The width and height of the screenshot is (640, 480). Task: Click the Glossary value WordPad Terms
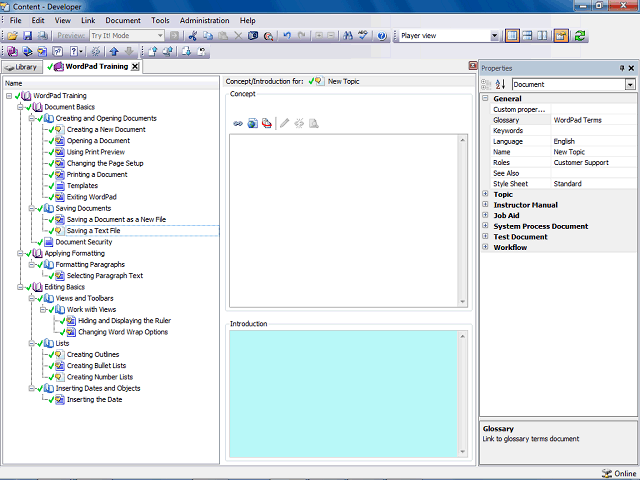(577, 120)
